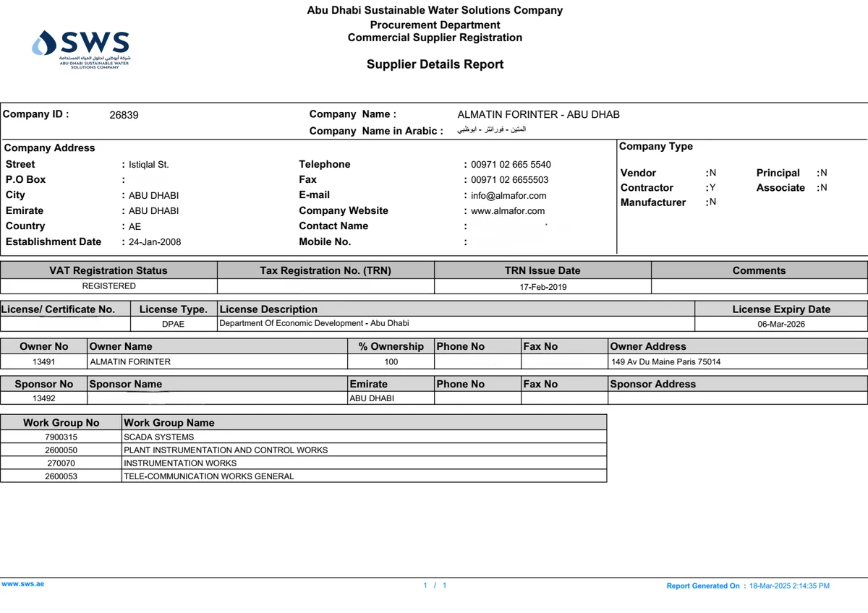Click the telephone number 00971 02 665 5540
868x613 pixels.
point(511,164)
